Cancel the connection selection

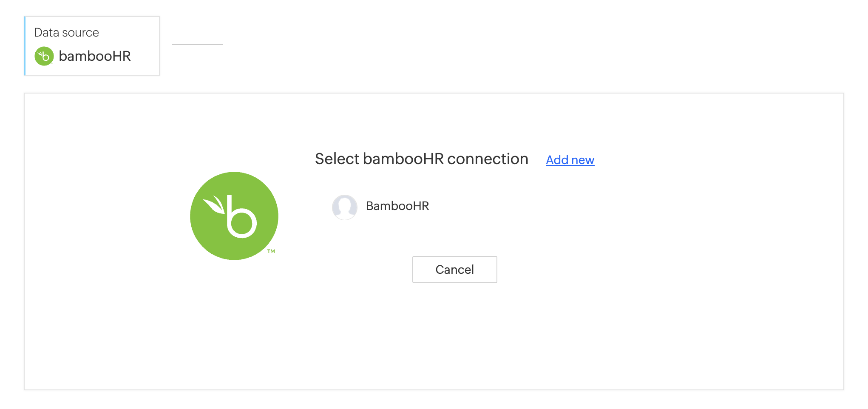coord(454,270)
